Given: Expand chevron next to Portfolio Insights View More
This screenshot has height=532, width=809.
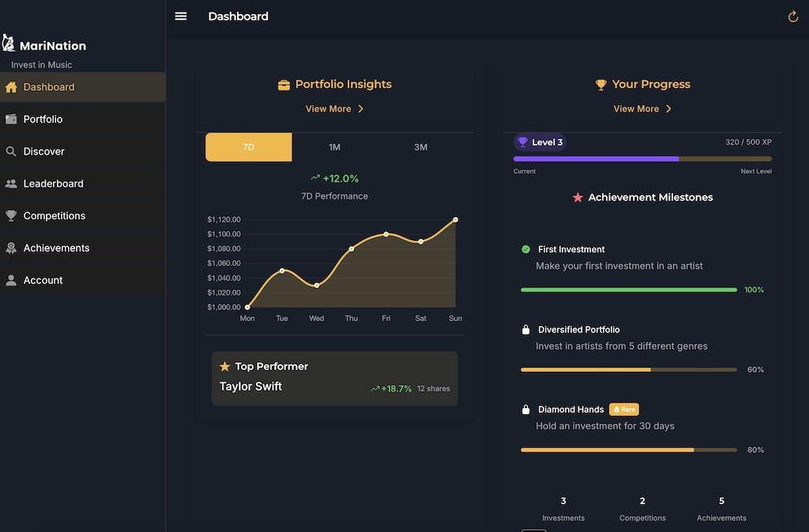Looking at the screenshot, I should tap(360, 109).
